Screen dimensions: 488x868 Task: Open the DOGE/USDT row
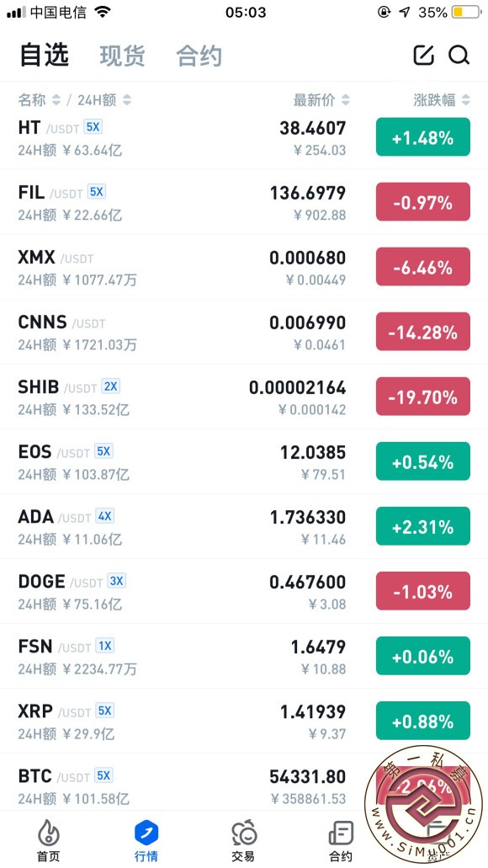pos(244,591)
